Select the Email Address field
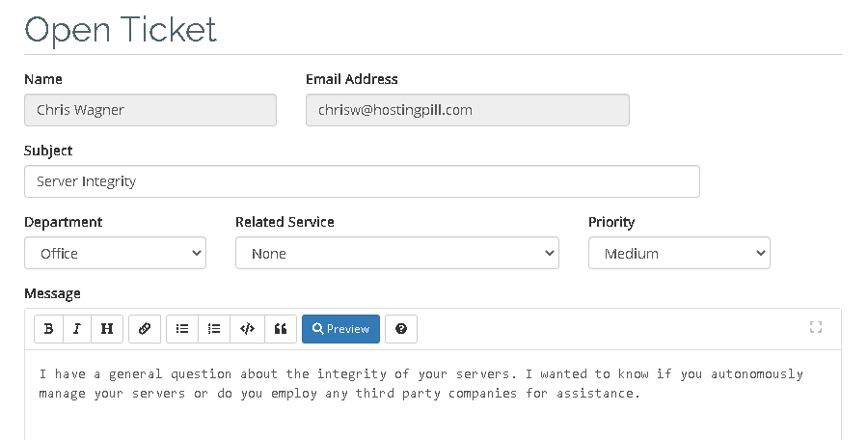This screenshot has width=868, height=440. [468, 110]
